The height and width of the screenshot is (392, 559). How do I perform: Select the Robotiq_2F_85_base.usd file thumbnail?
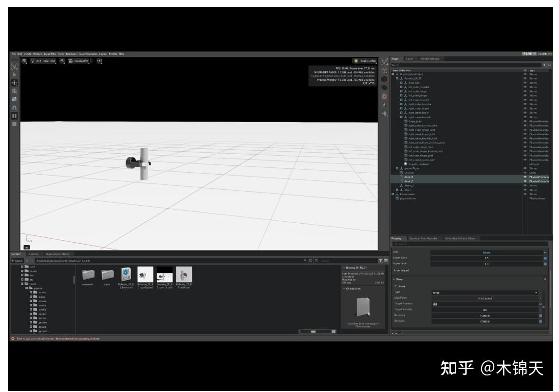click(x=126, y=275)
